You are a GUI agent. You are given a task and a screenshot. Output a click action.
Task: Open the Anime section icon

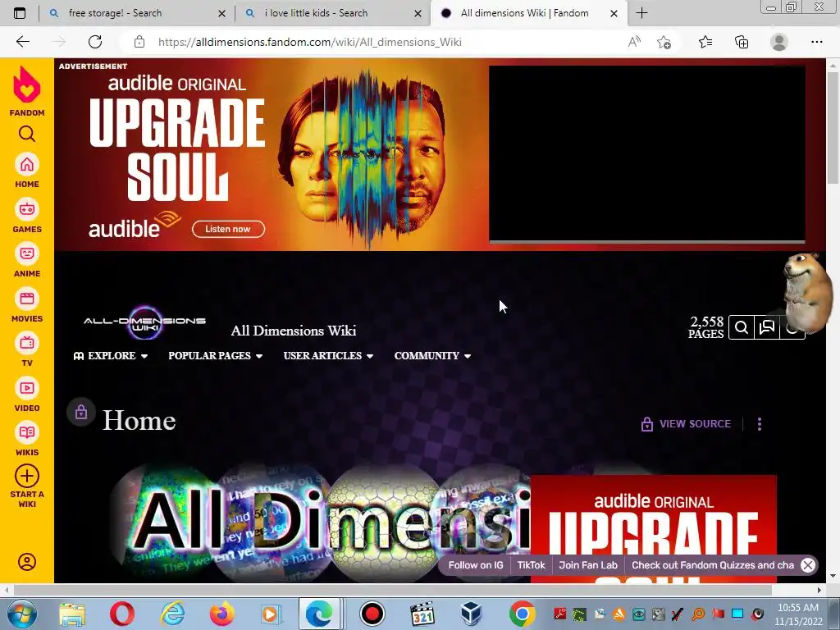pyautogui.click(x=27, y=253)
